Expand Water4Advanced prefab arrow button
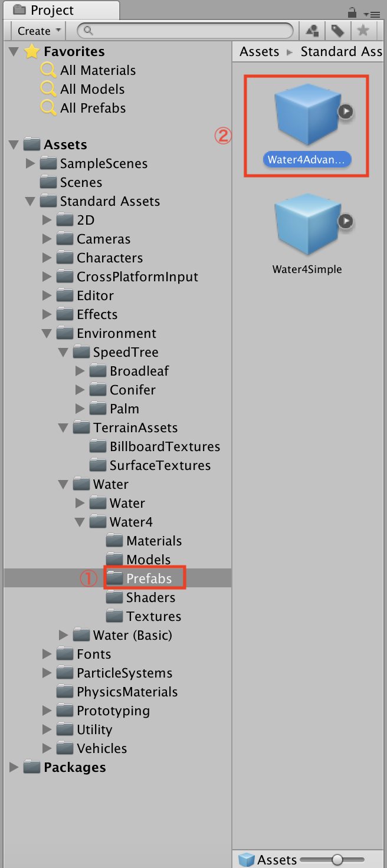This screenshot has width=387, height=868. point(346,111)
